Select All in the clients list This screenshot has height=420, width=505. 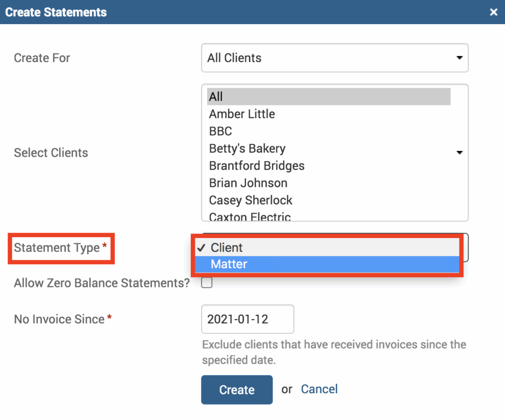point(328,97)
